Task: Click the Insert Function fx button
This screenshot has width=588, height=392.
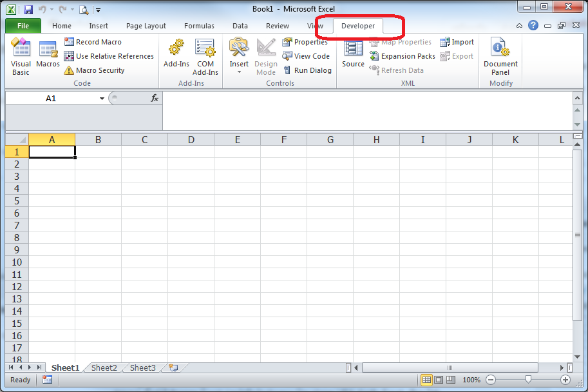Action: (155, 99)
